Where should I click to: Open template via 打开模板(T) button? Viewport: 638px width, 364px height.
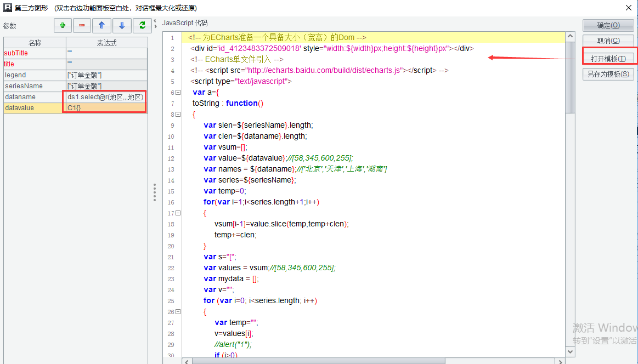point(608,59)
